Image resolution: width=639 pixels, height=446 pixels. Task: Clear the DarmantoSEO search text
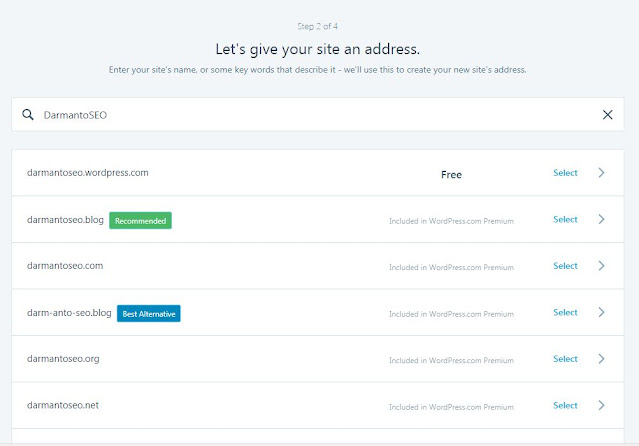pyautogui.click(x=607, y=115)
